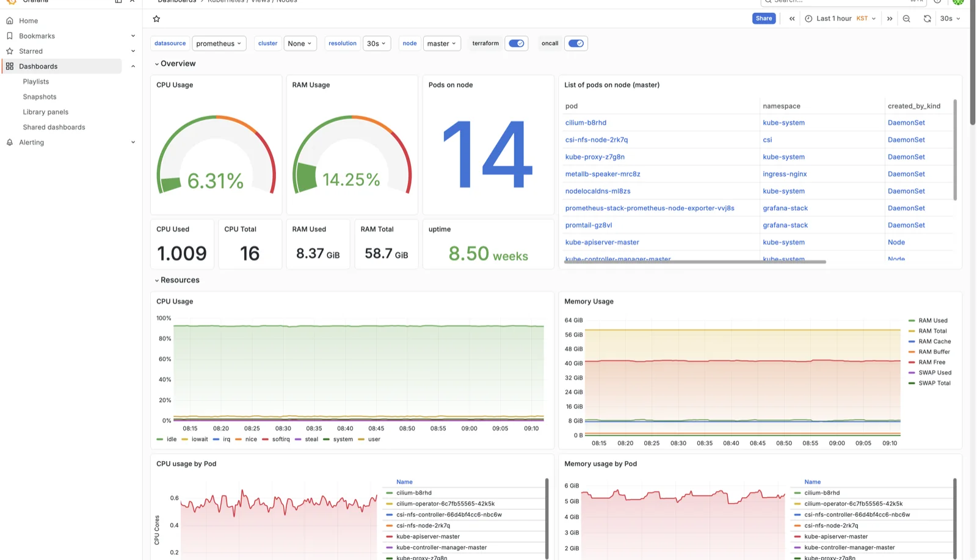
Task: Click the star icon to favorite this dashboard
Action: [156, 19]
